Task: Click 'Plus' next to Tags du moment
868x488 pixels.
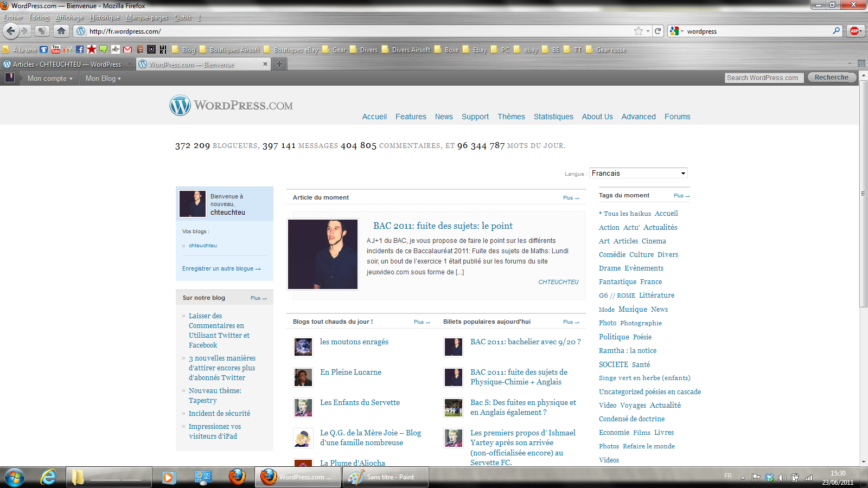Action: [681, 196]
